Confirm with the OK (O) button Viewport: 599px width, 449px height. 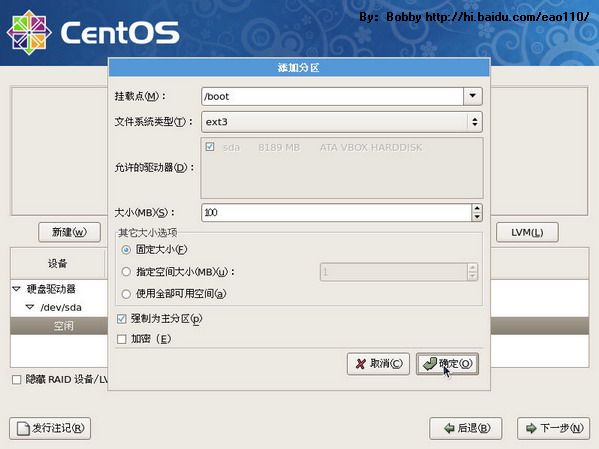pos(447,363)
